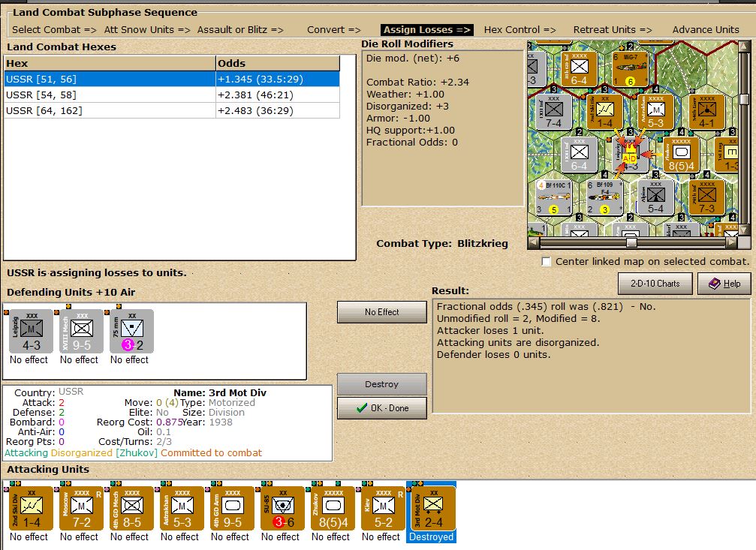The image size is (756, 550).
Task: Click the Select Combat subphase label
Action: (54, 30)
